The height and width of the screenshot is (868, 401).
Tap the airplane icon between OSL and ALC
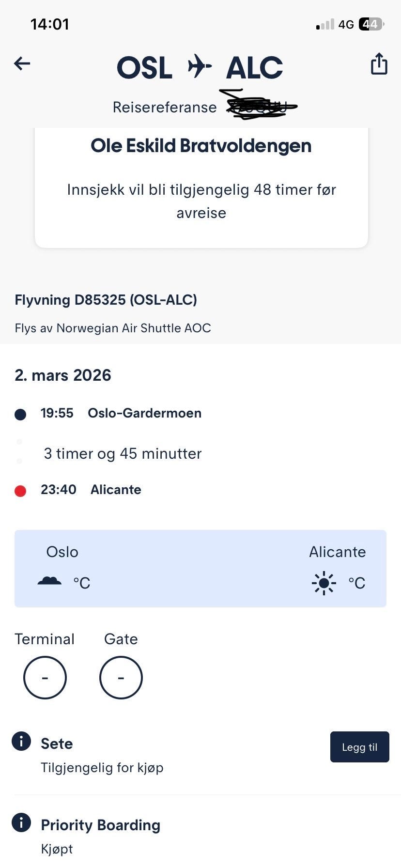pos(200,66)
